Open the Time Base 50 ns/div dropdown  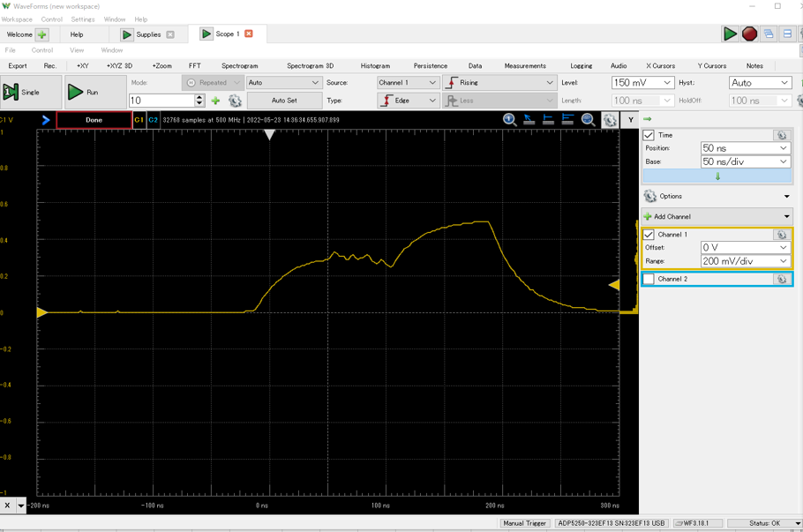click(783, 162)
